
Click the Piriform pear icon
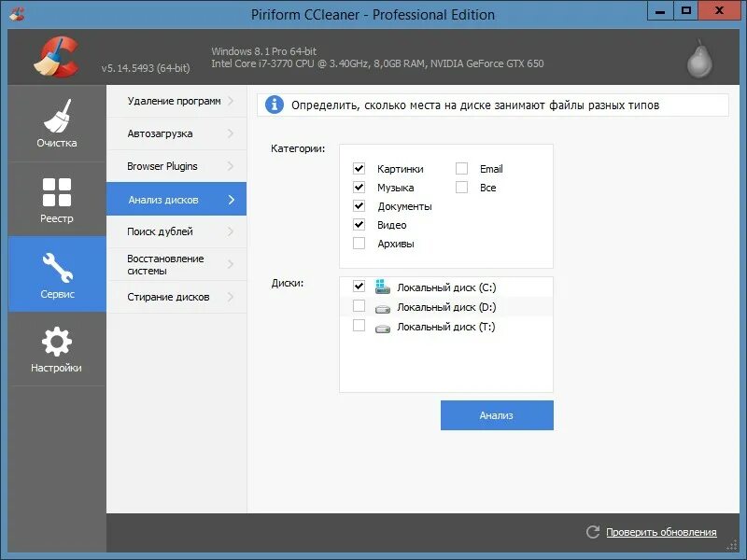(699, 59)
